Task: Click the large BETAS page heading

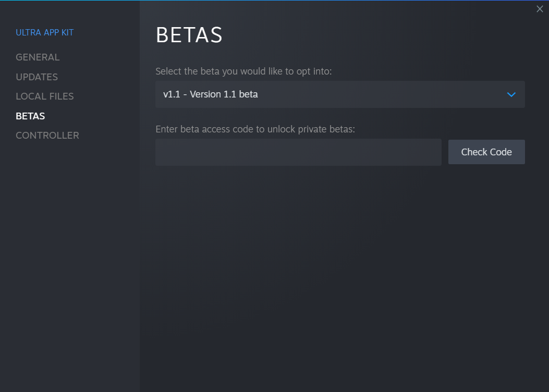Action: (x=189, y=35)
